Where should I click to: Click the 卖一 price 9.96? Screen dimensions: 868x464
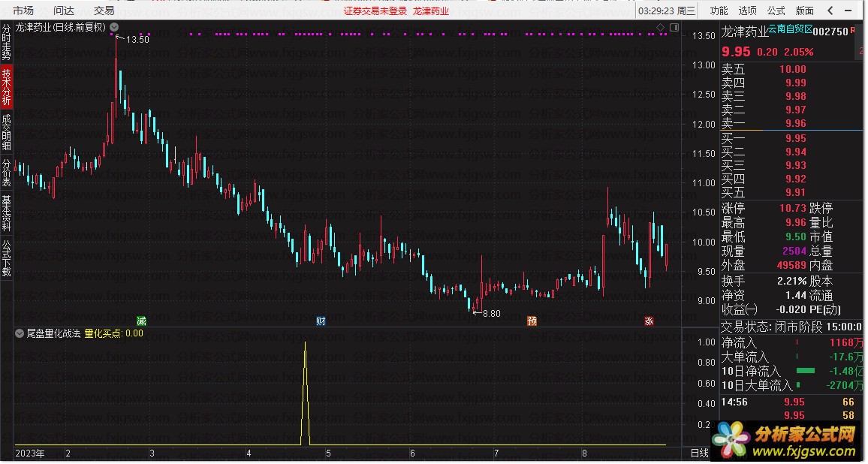pyautogui.click(x=795, y=123)
